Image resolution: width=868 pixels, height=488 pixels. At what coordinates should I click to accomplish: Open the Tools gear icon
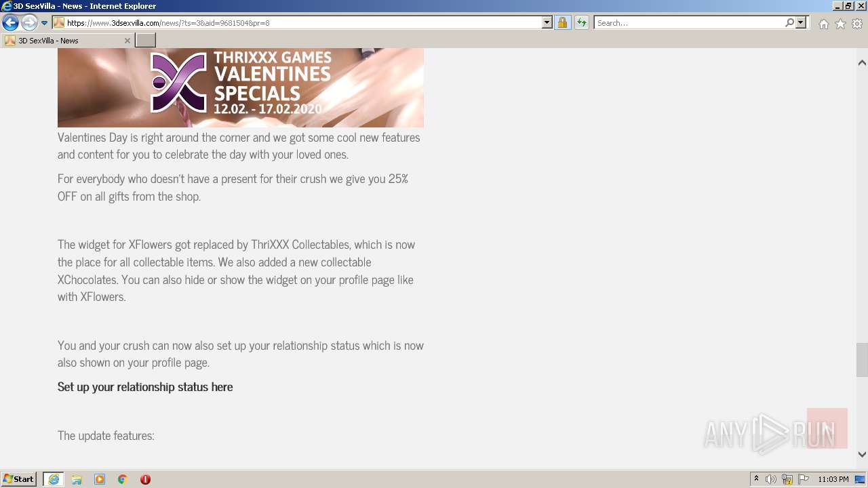click(857, 24)
